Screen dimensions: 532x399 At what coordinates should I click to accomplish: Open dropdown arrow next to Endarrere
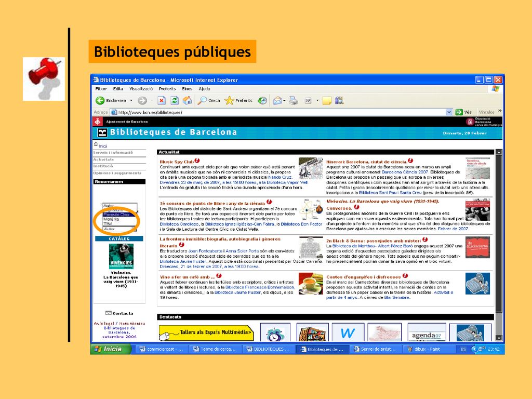(x=131, y=100)
